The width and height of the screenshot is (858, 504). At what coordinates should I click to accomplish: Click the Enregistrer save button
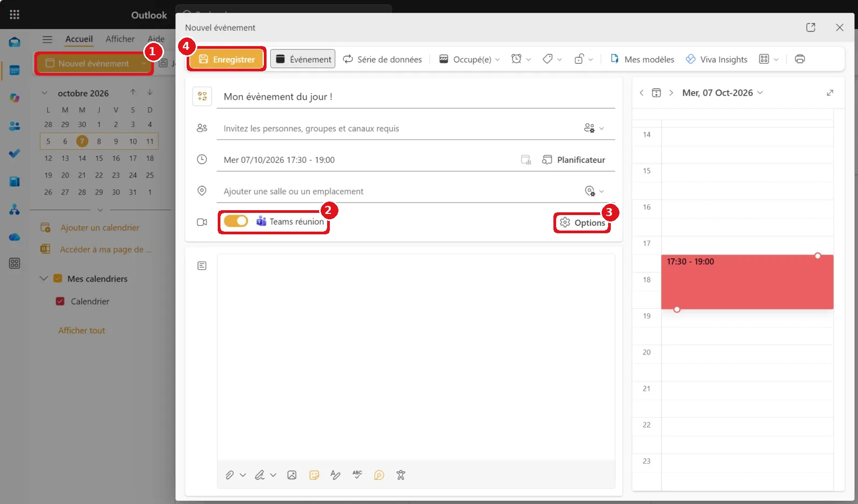pyautogui.click(x=227, y=59)
